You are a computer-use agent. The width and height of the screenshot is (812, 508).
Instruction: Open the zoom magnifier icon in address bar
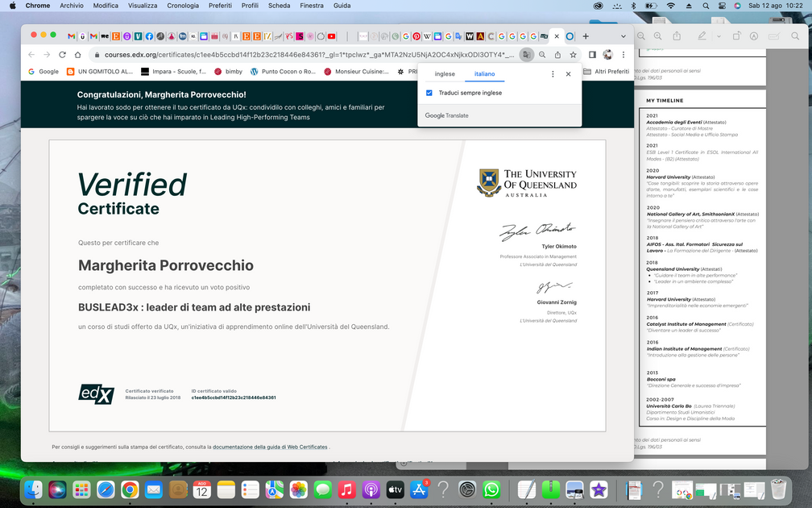click(x=542, y=55)
